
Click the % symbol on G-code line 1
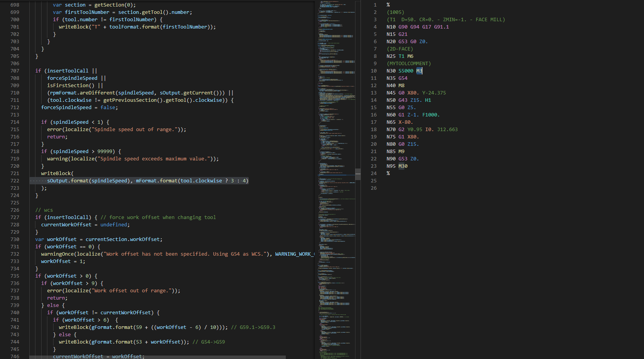[x=388, y=5]
